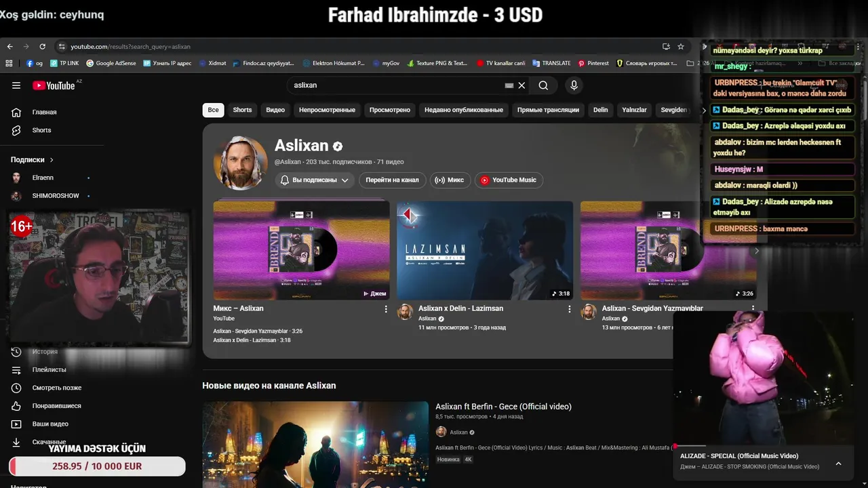Open Aslixan channel avatar

pos(241,163)
